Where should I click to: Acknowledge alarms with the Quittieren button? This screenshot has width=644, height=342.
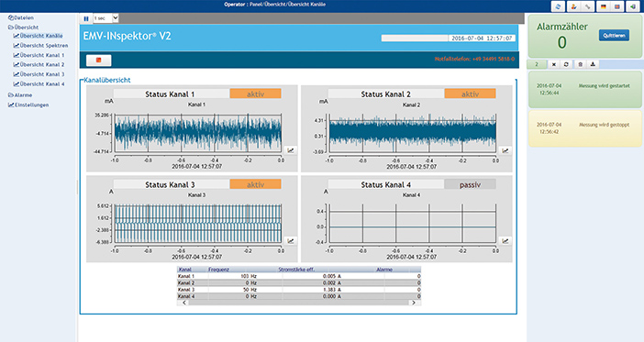coord(614,36)
